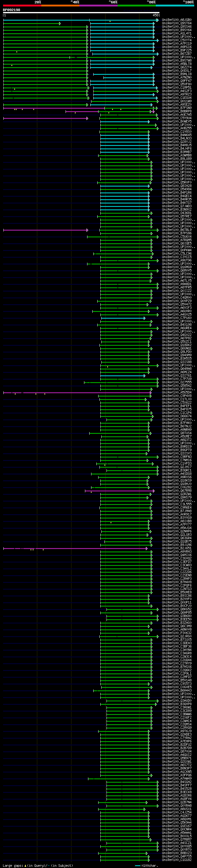Select the UniRef100_A0E7A5 label
Screen dimensions: 197x868
click(x=177, y=115)
